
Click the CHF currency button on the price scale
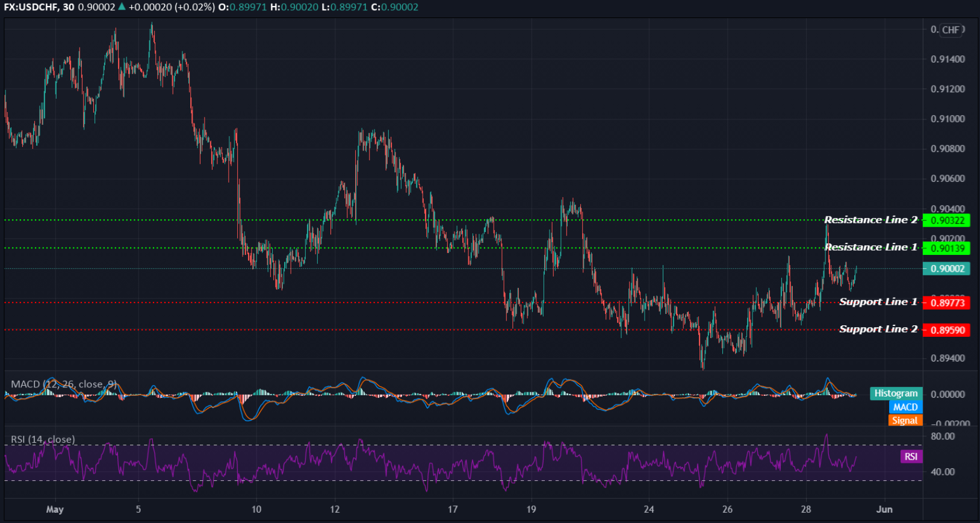click(951, 30)
